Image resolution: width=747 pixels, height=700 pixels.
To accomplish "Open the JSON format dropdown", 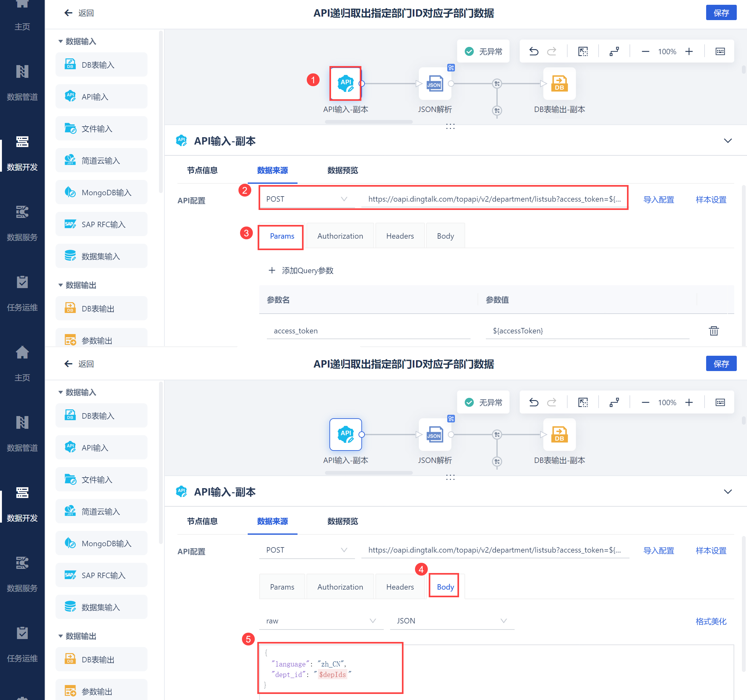I will pos(451,621).
